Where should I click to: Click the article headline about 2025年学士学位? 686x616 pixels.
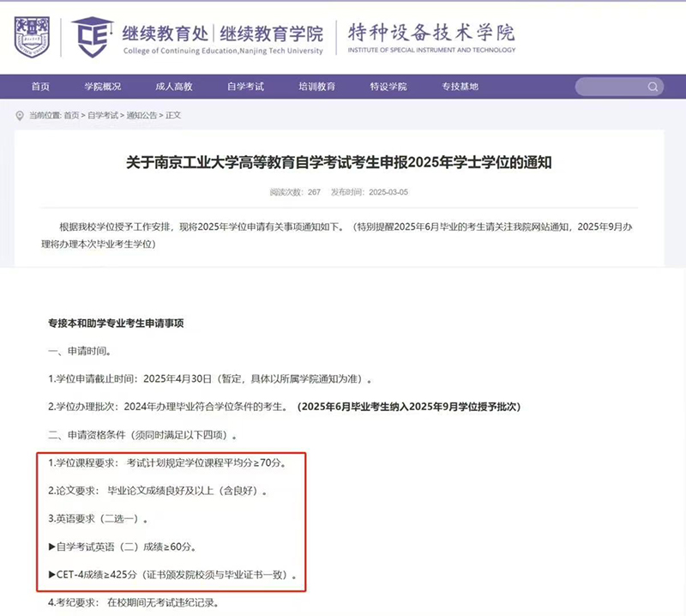339,162
